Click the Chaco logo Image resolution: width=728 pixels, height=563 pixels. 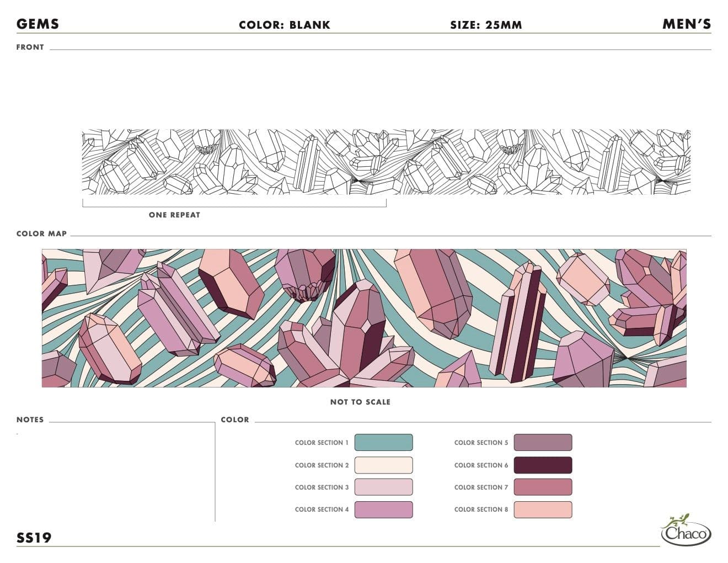coord(686,530)
